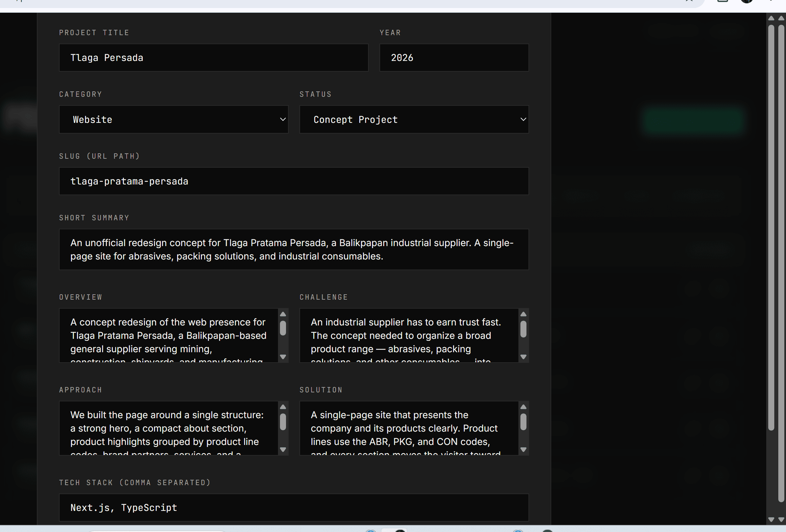Click inside the Approach textarea text
The height and width of the screenshot is (532, 786).
click(x=168, y=428)
